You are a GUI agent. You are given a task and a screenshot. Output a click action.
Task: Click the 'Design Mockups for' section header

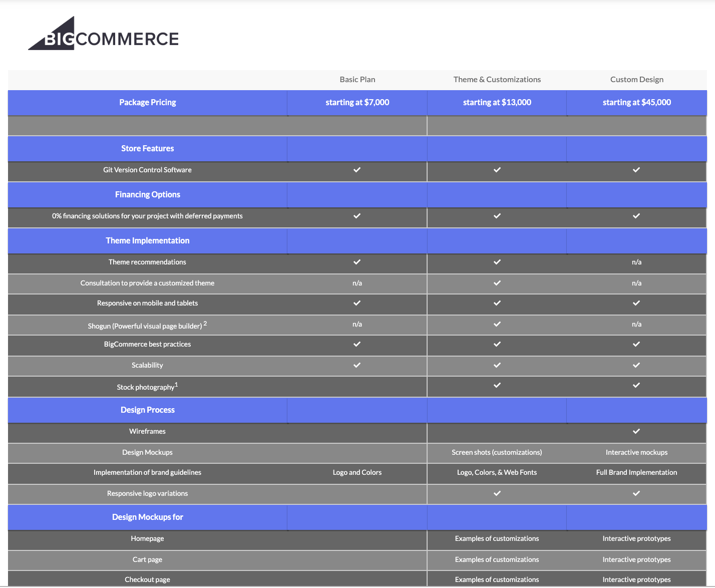[148, 517]
